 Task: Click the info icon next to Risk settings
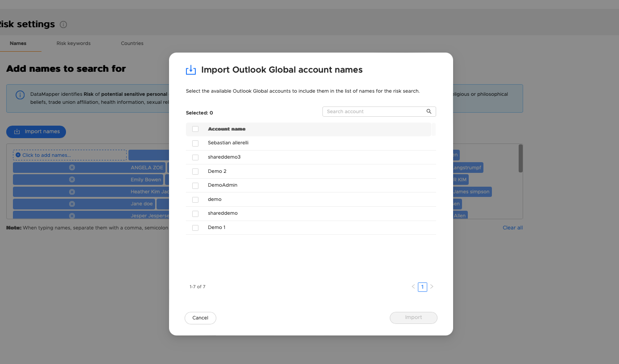(x=63, y=25)
